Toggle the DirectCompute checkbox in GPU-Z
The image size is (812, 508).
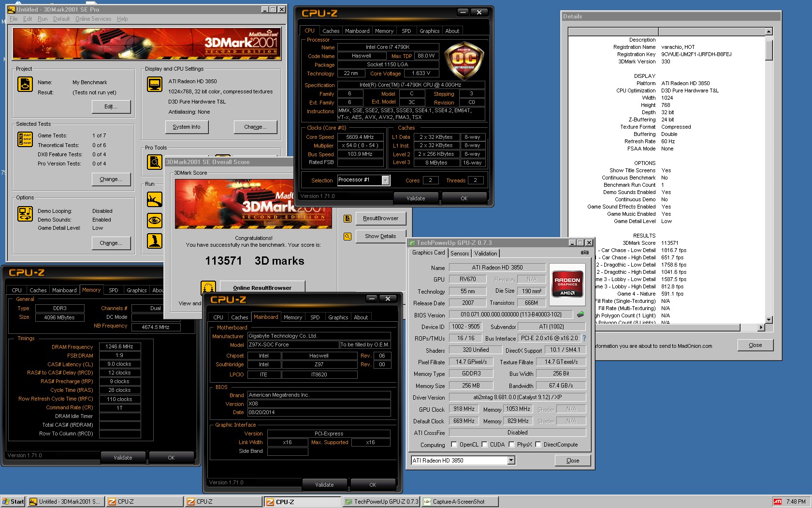(x=538, y=445)
